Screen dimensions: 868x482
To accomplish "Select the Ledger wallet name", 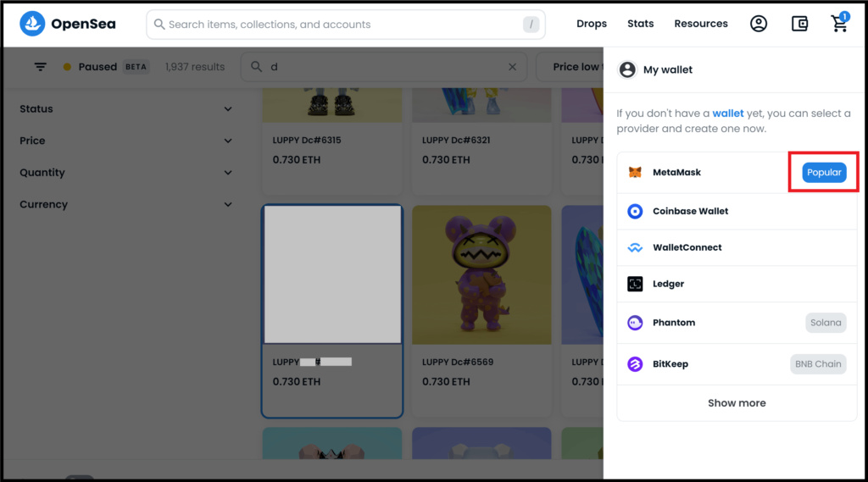I will [668, 284].
